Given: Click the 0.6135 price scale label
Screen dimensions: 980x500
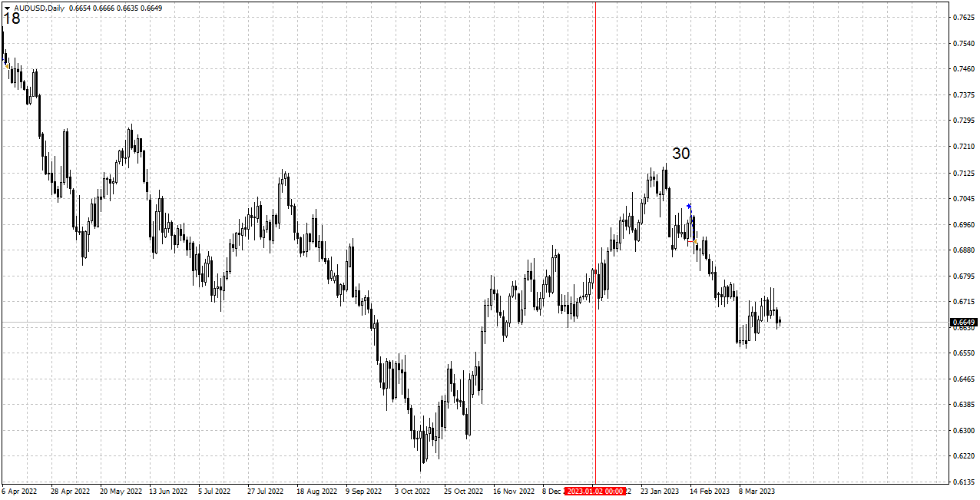Looking at the screenshot, I should [x=963, y=482].
